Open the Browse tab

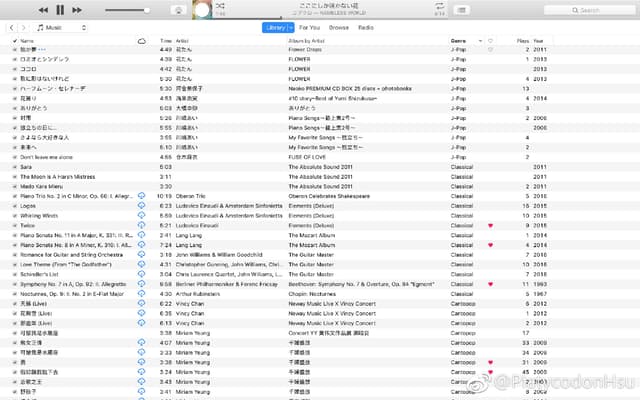[x=339, y=28]
